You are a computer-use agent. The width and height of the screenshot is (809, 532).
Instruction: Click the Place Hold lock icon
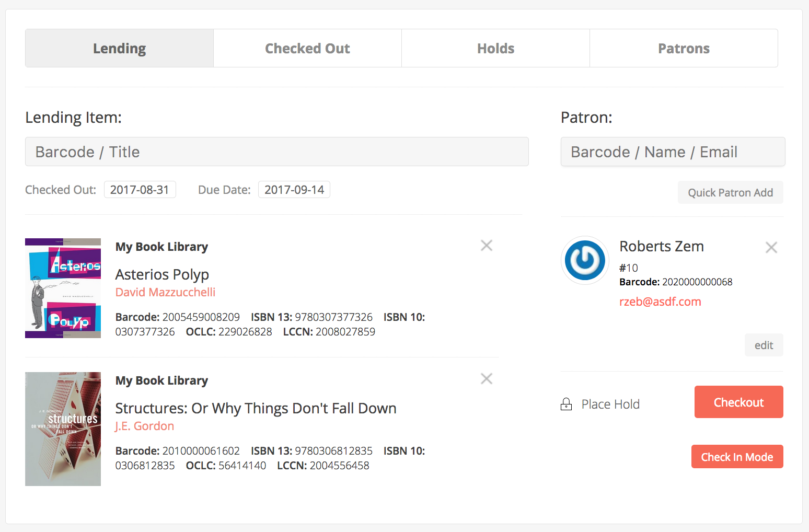pos(566,404)
